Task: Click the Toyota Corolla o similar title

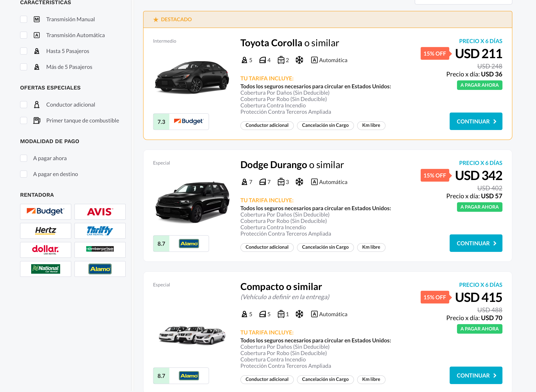Action: point(290,43)
